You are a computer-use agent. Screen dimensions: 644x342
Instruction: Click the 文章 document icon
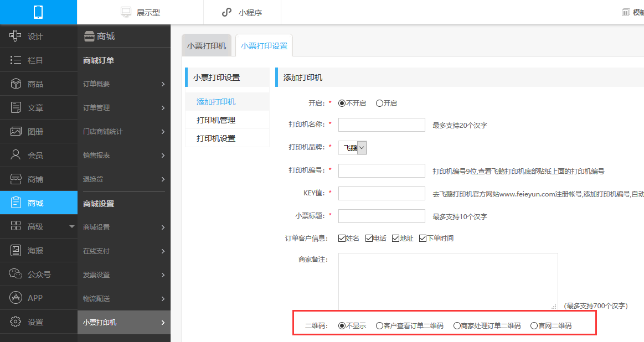point(16,107)
